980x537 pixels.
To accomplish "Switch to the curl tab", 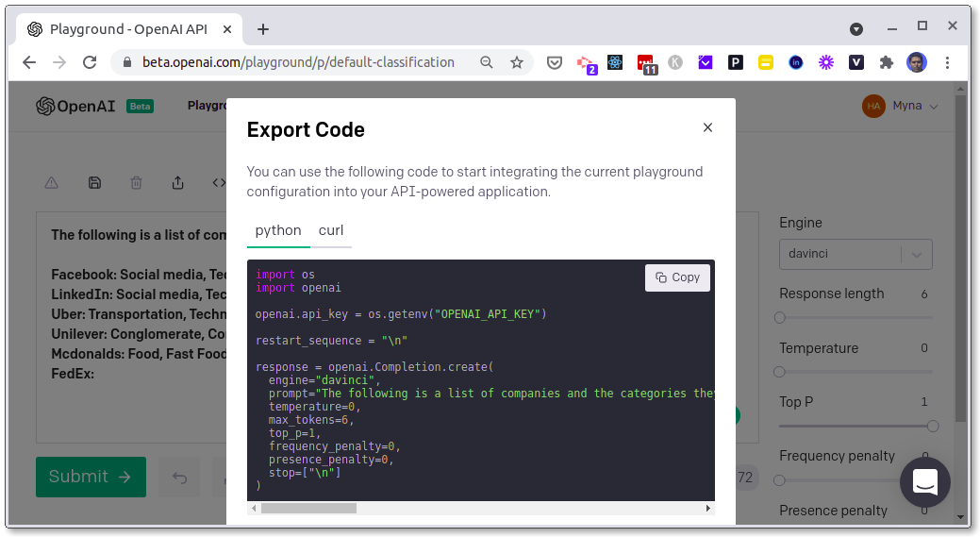I will 331,230.
